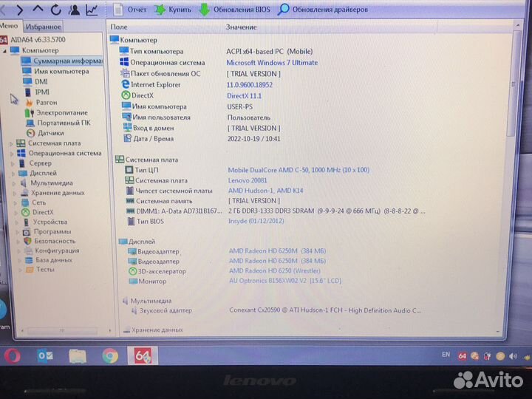
Task: Select Имя компьютера in the tree
Action: click(55, 71)
